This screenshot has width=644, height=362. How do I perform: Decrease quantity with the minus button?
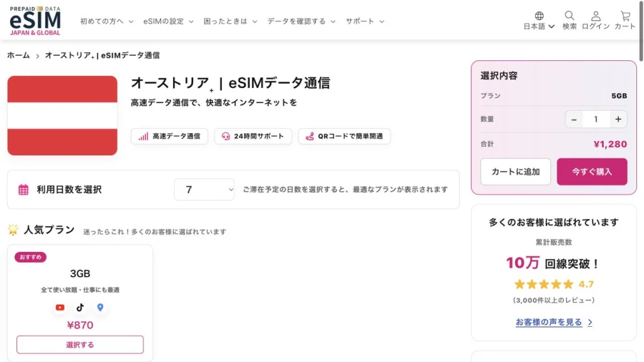tap(574, 119)
